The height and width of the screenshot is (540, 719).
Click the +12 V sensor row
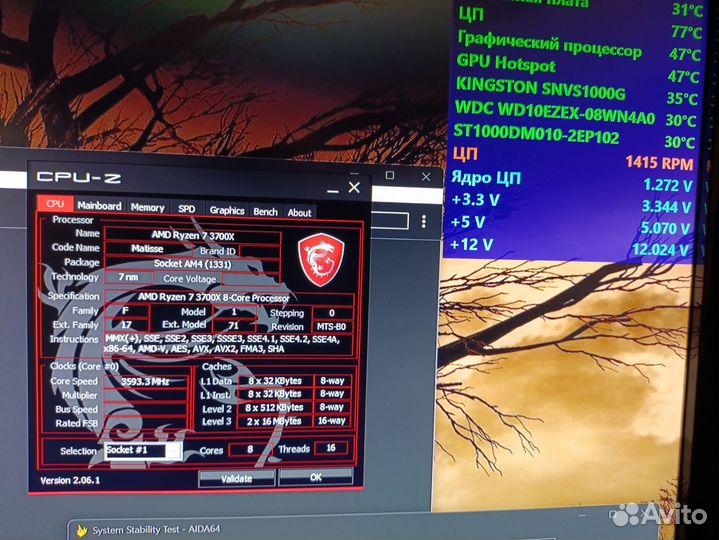tap(569, 247)
